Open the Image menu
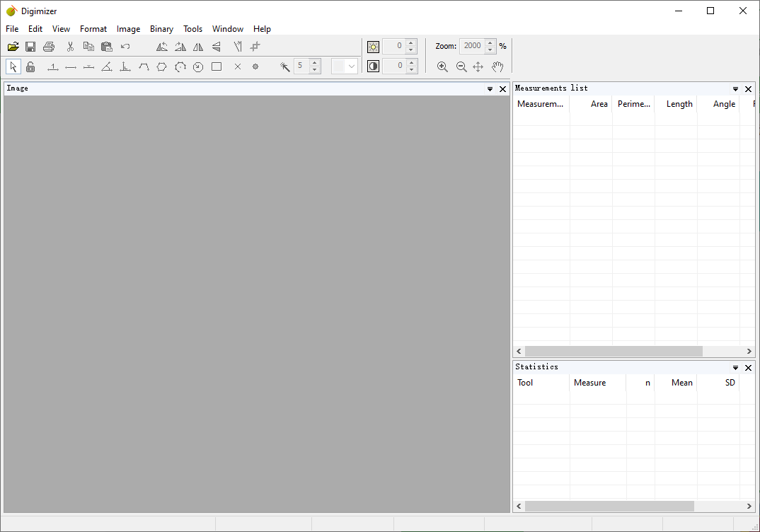 129,29
